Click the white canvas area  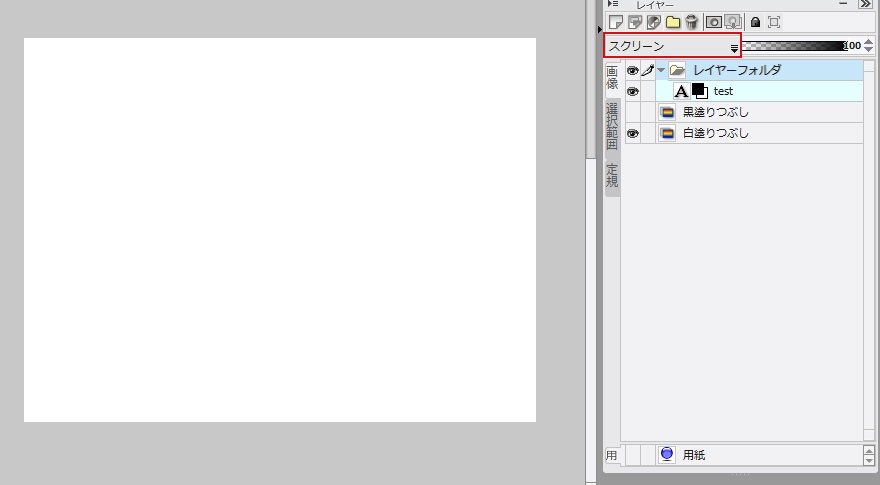(279, 230)
